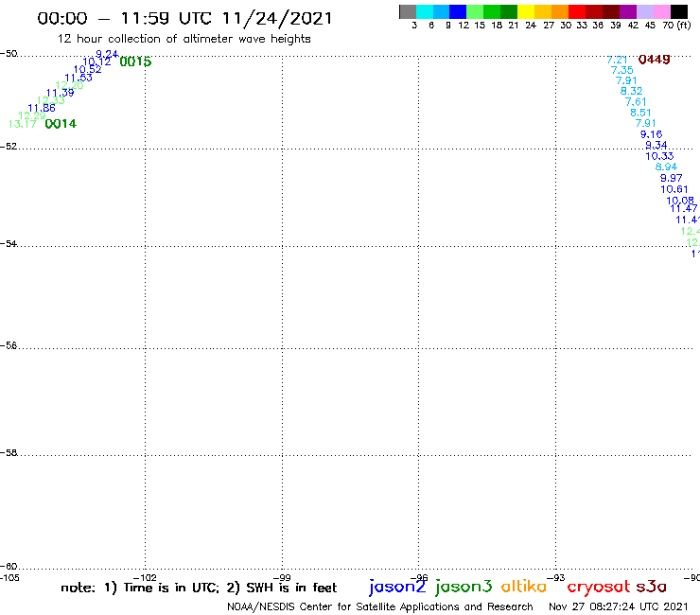700x615 pixels.
Task: Click the -93 longitude axis label
Action: tap(555, 578)
